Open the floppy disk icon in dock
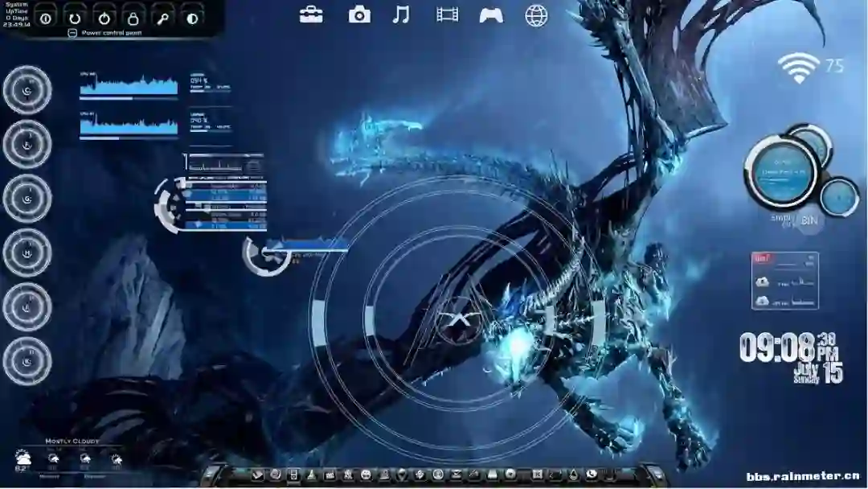 click(x=293, y=475)
